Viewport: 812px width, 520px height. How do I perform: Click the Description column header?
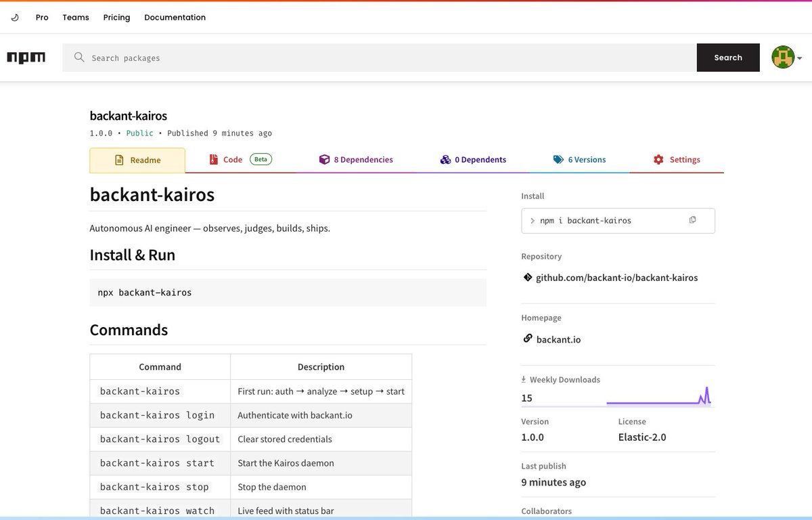(321, 367)
